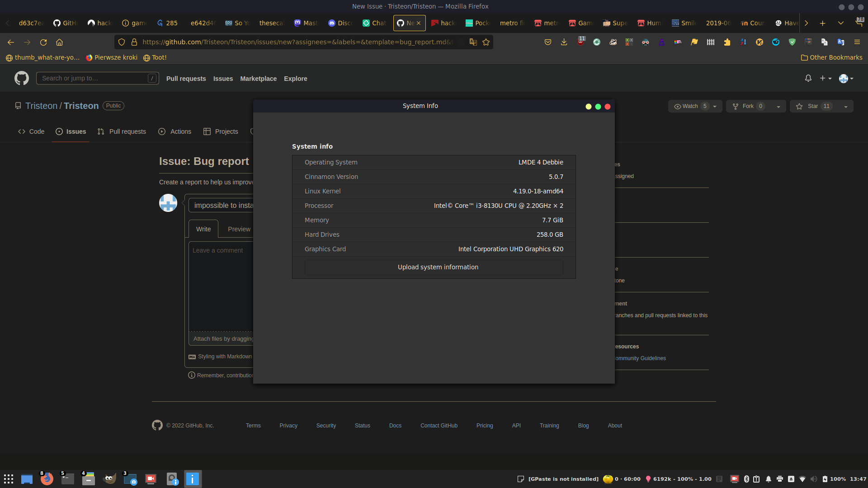This screenshot has height=488, width=868.
Task: Click the Firefox icon in taskbar
Action: click(47, 479)
